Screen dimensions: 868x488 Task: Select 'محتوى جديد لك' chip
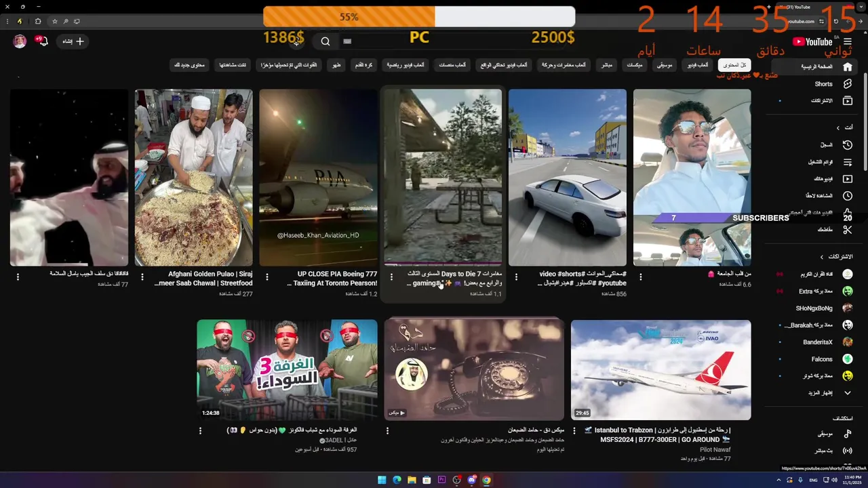[189, 65]
